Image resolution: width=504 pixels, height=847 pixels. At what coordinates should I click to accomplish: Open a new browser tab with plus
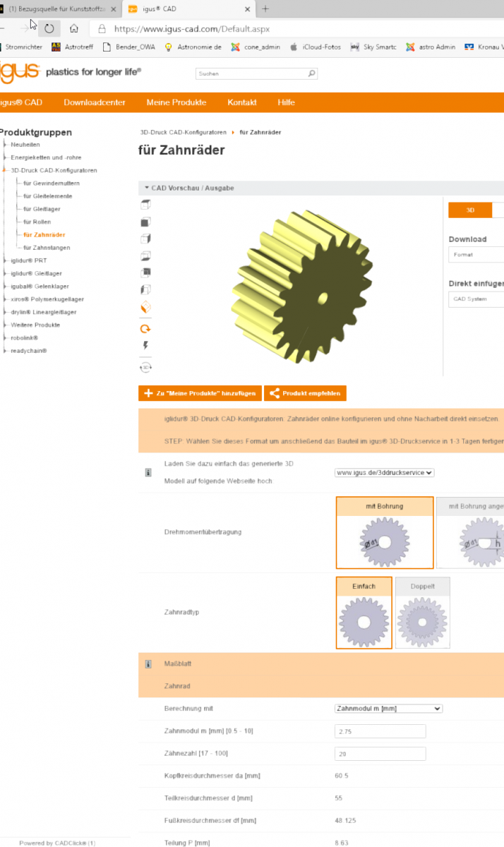(265, 8)
